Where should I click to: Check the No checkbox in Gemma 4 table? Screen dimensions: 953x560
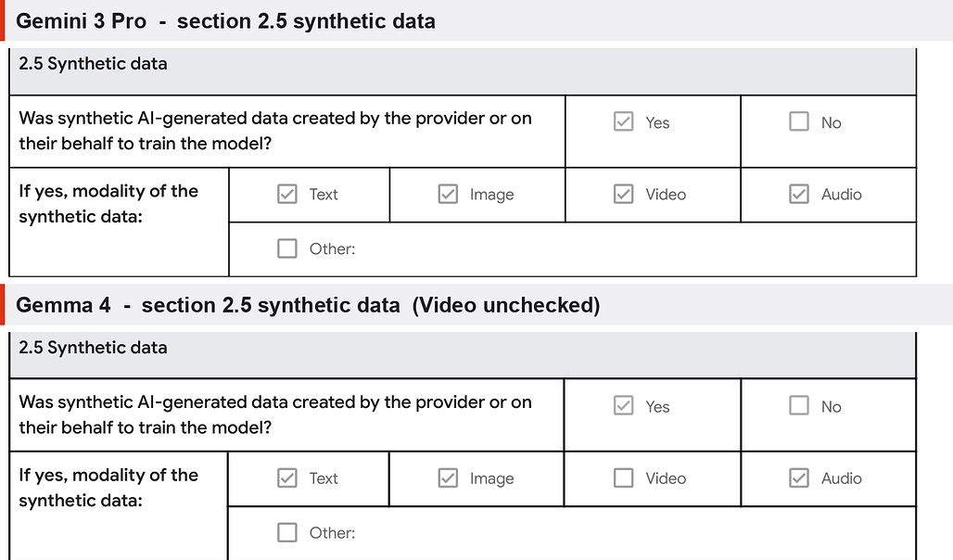pyautogui.click(x=798, y=405)
